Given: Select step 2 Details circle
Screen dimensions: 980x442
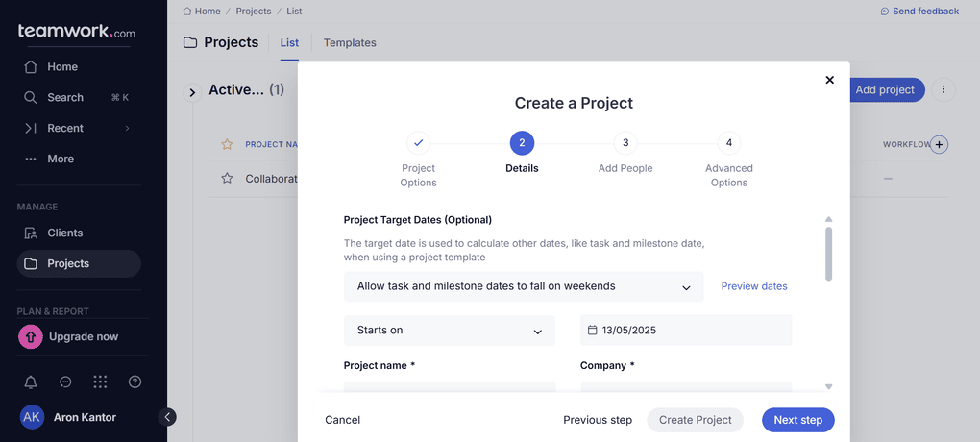Looking at the screenshot, I should (x=522, y=143).
